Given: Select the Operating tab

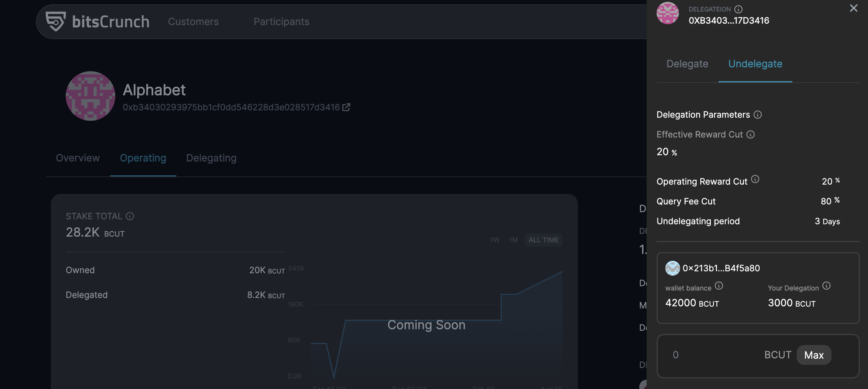Looking at the screenshot, I should click(x=143, y=158).
